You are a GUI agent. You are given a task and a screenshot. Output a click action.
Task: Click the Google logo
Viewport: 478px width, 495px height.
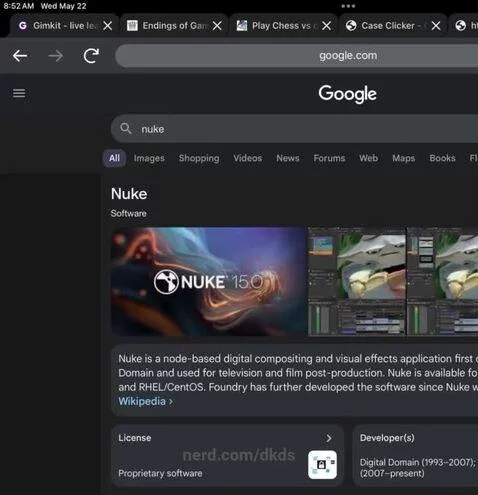[347, 94]
